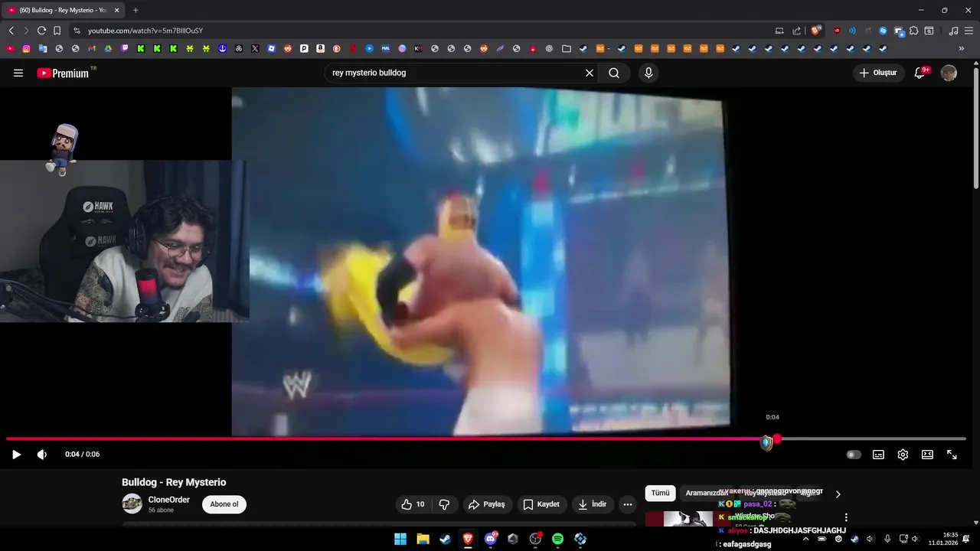
Task: Open Instagram bookmark in bookmarks bar
Action: point(26,48)
